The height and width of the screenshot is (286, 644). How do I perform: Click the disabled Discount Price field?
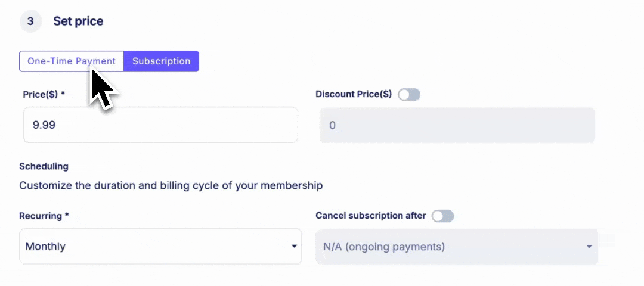[457, 125]
